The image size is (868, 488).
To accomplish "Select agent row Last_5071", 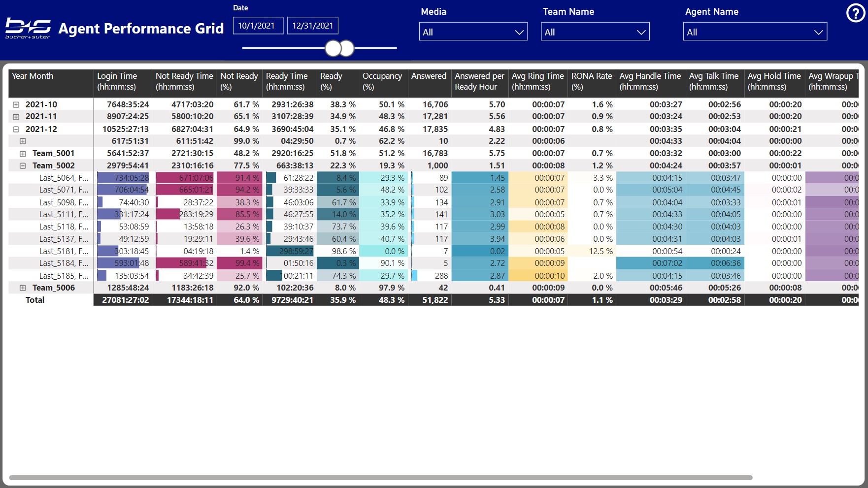I will point(64,190).
